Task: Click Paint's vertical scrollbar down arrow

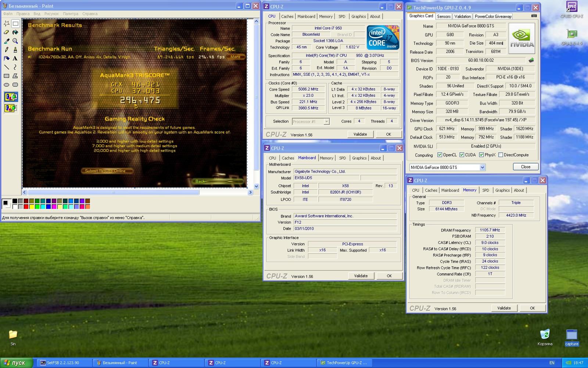Action: (x=256, y=186)
